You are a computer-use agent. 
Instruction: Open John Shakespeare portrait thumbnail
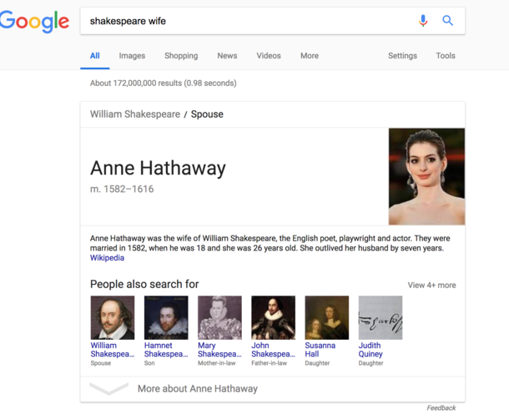click(x=273, y=317)
